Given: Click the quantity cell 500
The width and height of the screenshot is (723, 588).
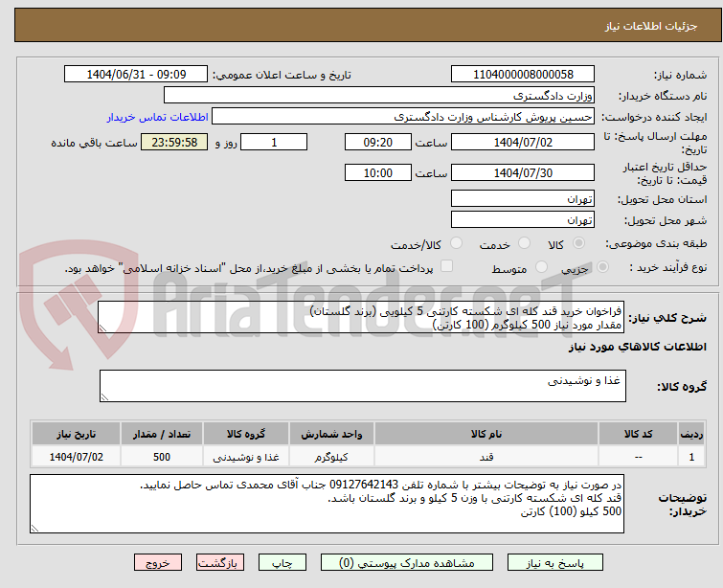Looking at the screenshot, I should click(162, 457).
